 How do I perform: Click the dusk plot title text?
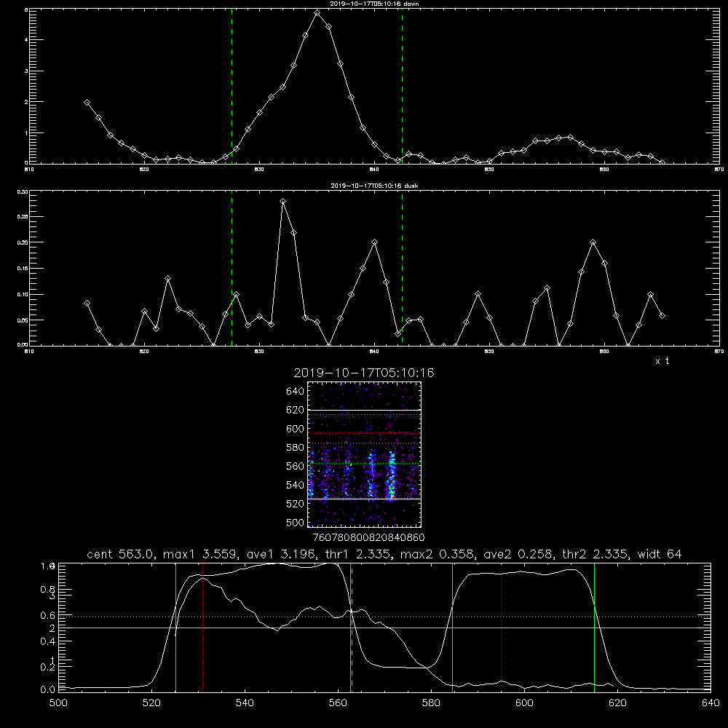click(374, 186)
